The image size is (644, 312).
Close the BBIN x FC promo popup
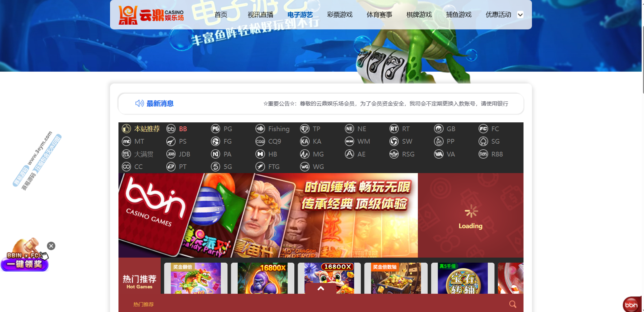click(51, 246)
